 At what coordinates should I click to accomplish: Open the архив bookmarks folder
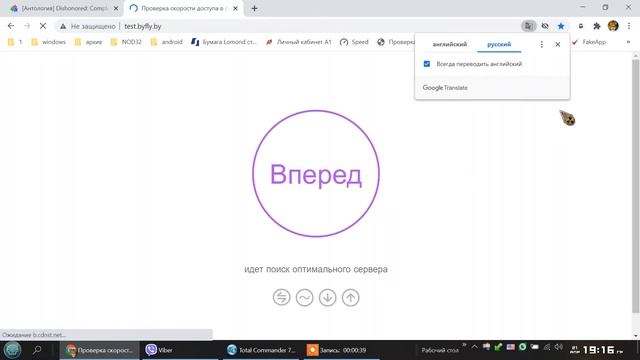(88, 42)
